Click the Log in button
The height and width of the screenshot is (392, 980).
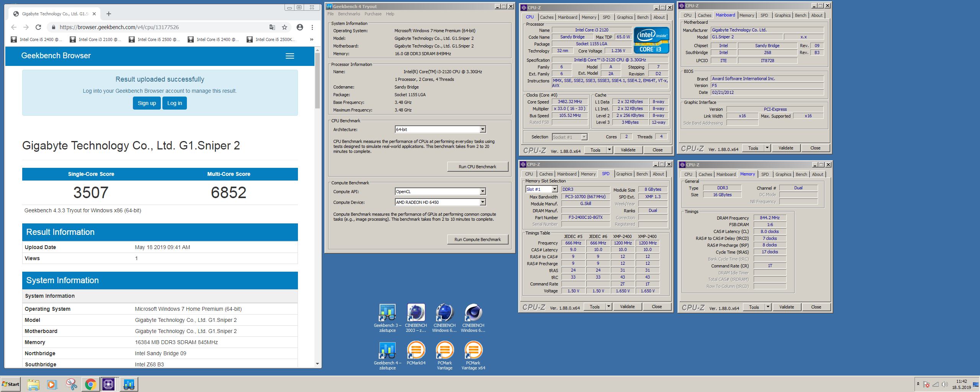pos(175,103)
